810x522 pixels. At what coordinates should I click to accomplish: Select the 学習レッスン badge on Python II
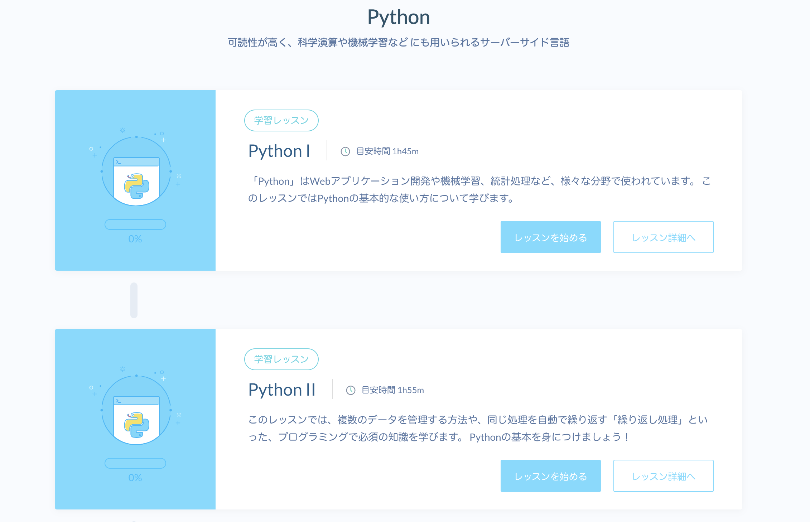281,359
